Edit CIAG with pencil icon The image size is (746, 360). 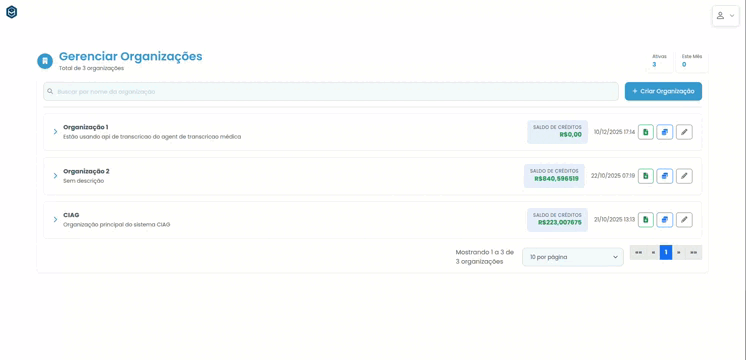[684, 220]
